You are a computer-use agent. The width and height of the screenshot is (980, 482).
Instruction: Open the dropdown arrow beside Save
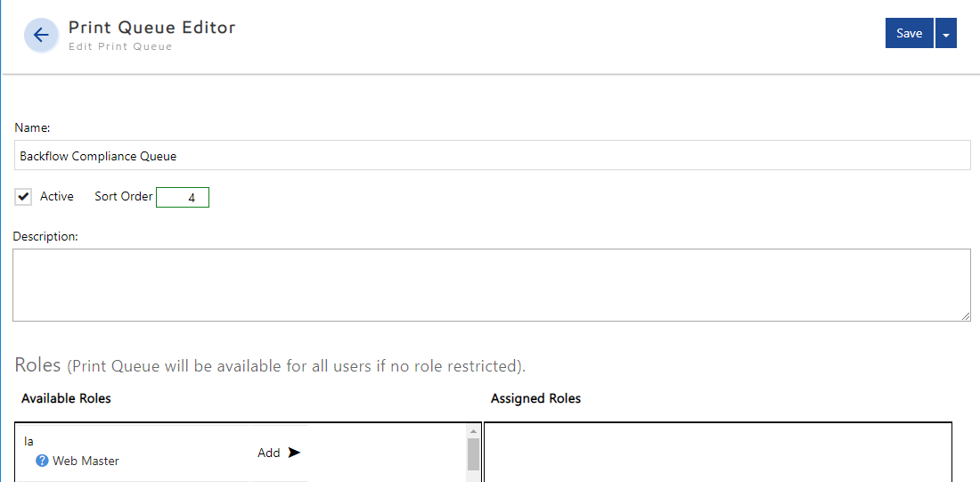(x=946, y=34)
